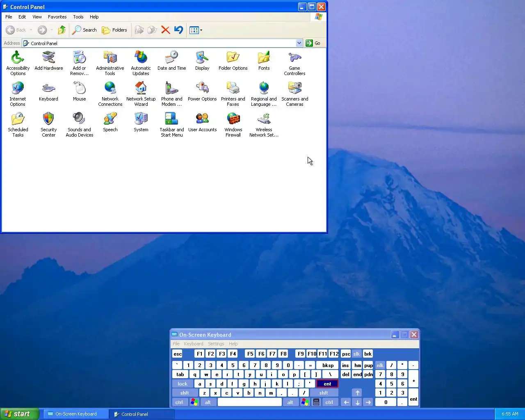Click the Go button beside address bar
Screen dimensions: 525x420
(x=313, y=43)
